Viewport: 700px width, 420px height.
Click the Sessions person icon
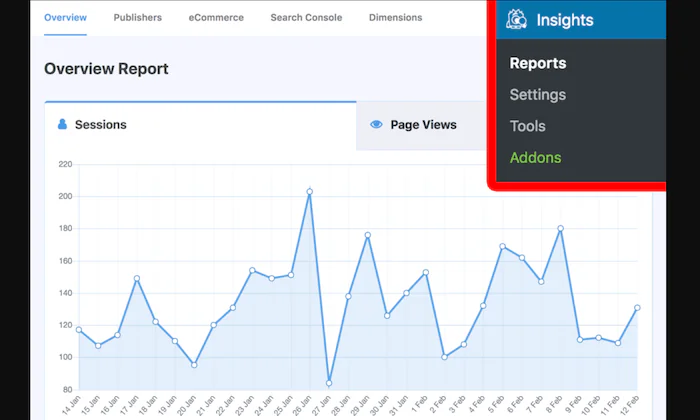click(x=62, y=124)
